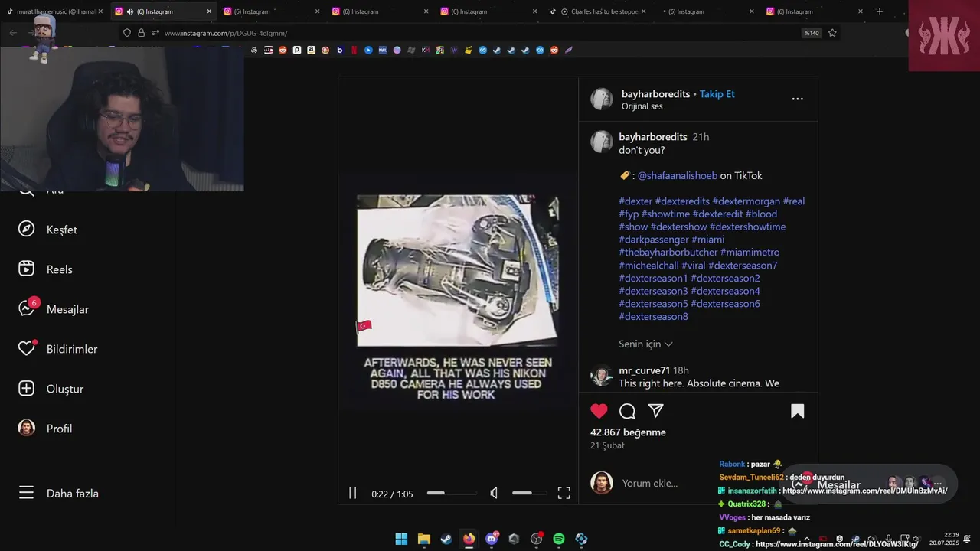Open the #darkpassenger hashtag

click(653, 240)
